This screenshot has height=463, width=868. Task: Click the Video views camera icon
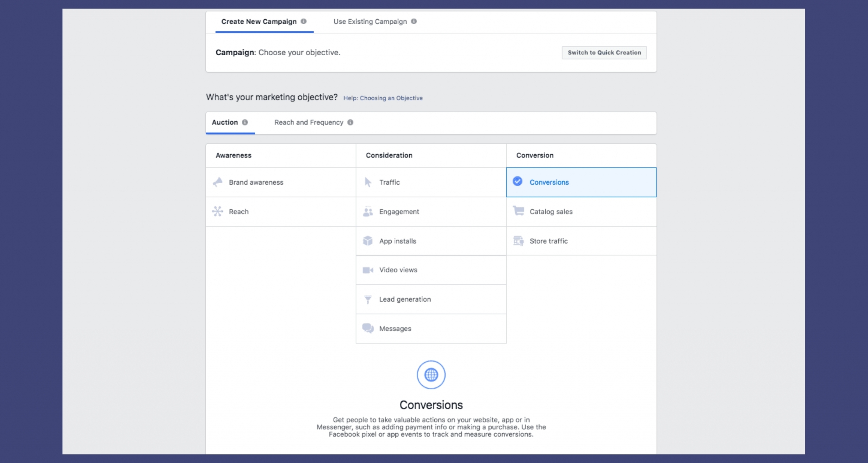[368, 270]
